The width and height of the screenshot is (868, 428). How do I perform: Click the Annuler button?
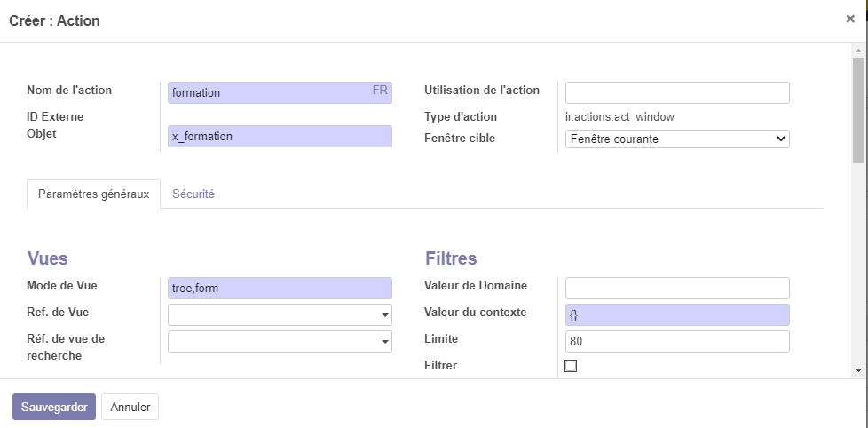(130, 408)
